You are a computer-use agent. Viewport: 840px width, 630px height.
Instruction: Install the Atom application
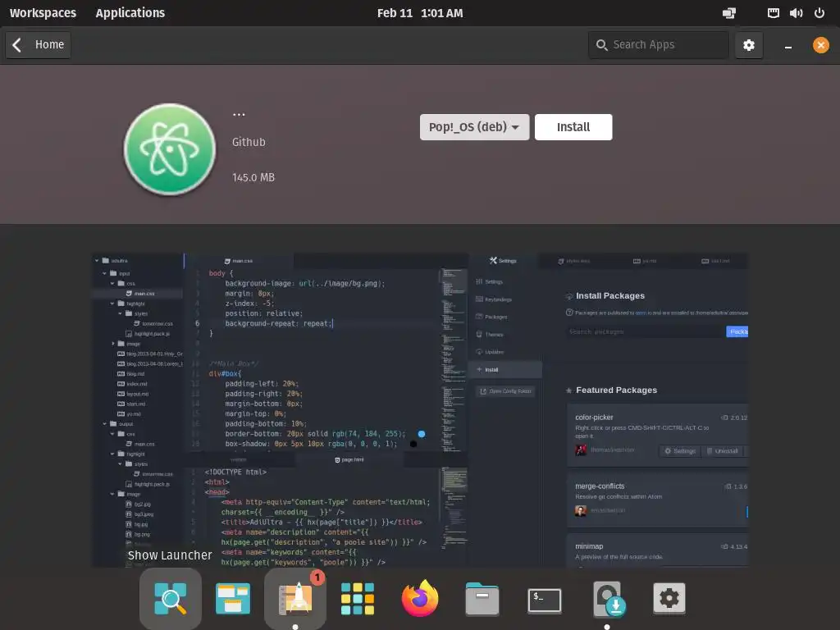coord(573,127)
